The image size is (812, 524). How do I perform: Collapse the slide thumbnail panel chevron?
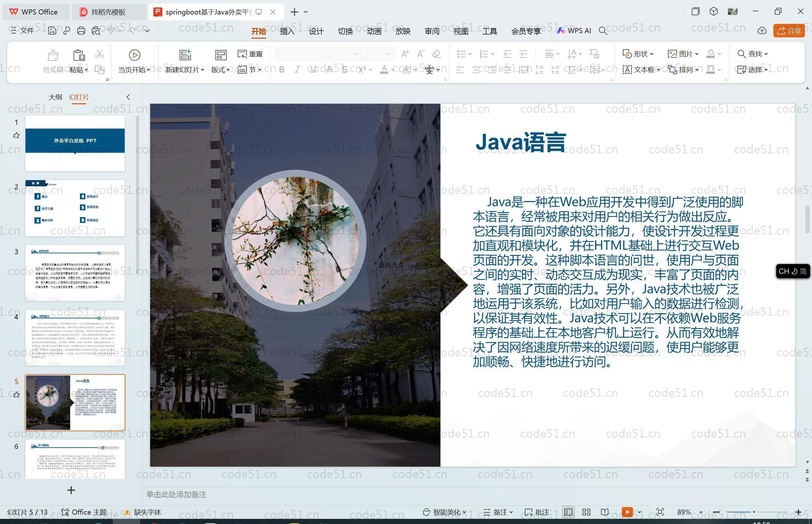click(128, 97)
